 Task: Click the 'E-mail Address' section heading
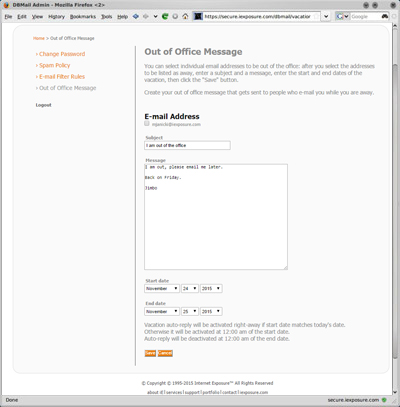point(172,116)
